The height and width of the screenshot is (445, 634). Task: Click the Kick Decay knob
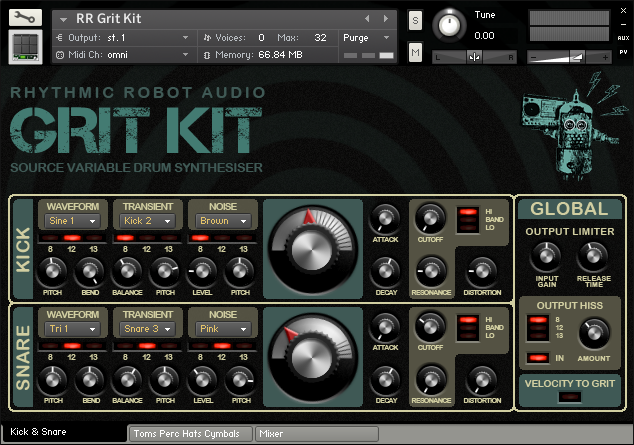385,272
